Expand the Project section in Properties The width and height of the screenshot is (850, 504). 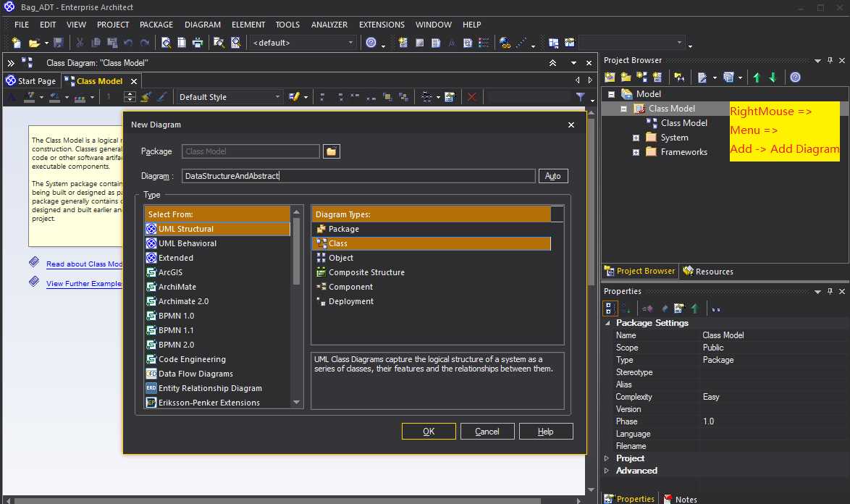[x=607, y=458]
